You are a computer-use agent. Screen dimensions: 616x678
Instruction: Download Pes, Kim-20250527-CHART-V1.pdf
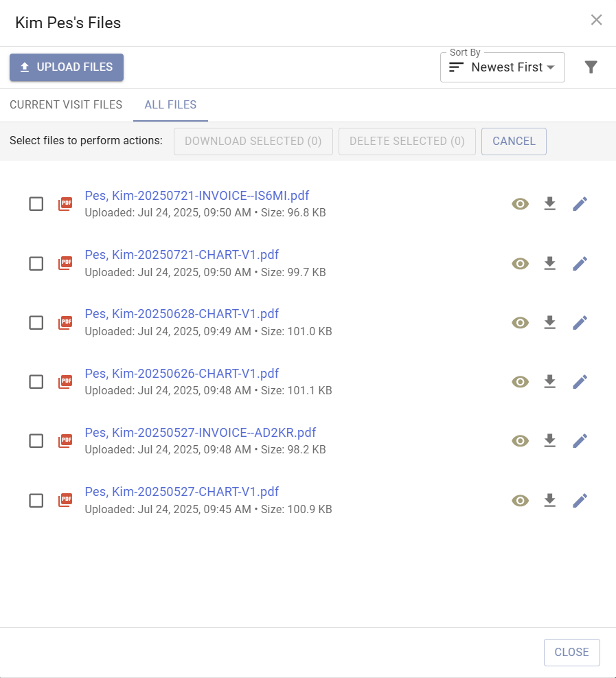pyautogui.click(x=549, y=501)
